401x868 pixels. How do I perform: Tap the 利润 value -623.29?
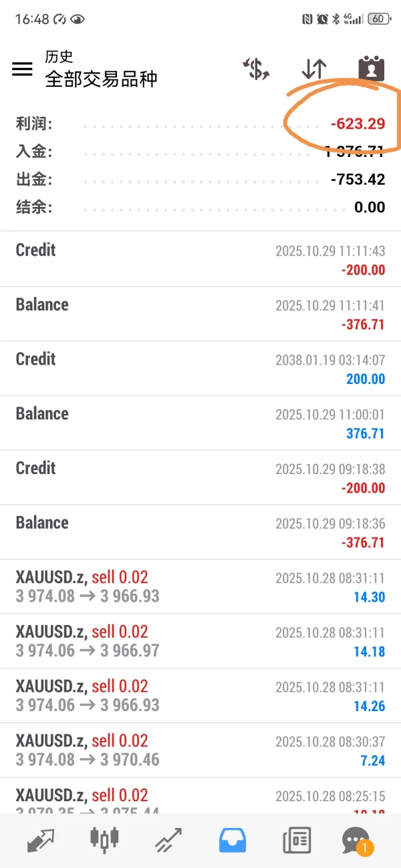coord(358,124)
